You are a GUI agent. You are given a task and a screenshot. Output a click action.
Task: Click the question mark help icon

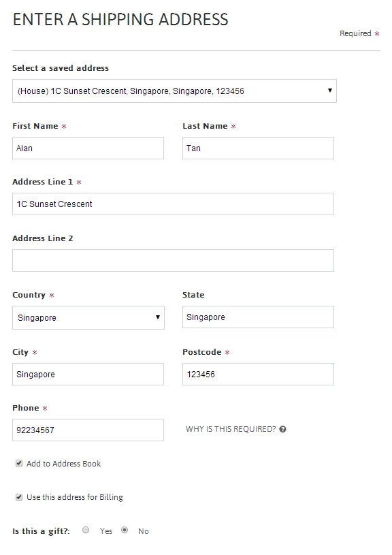[x=282, y=429]
